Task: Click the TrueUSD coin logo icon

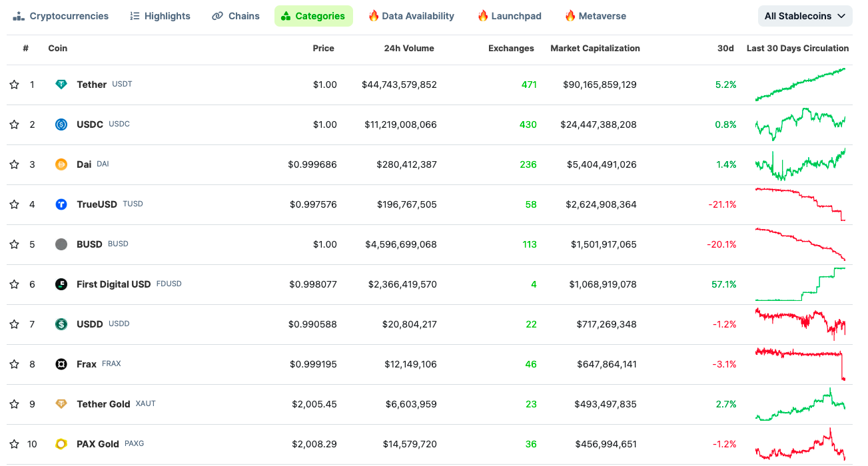Action: pyautogui.click(x=61, y=204)
